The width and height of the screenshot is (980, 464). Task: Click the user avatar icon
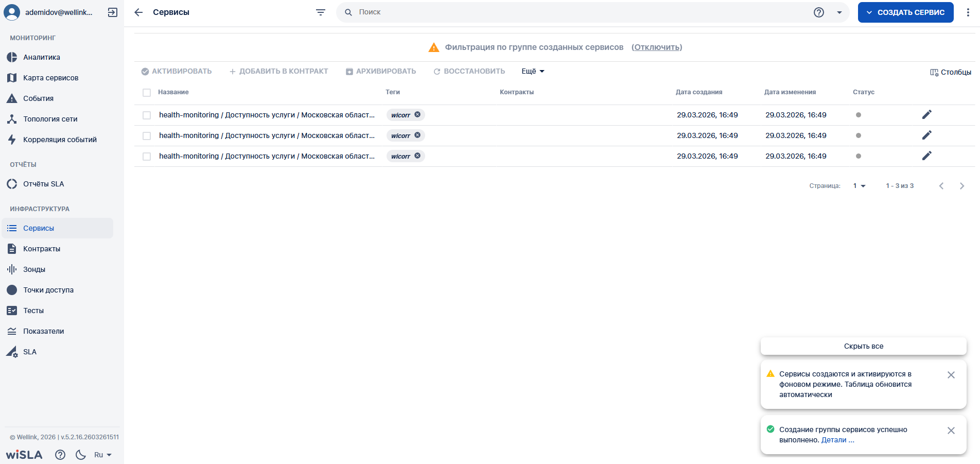(12, 12)
